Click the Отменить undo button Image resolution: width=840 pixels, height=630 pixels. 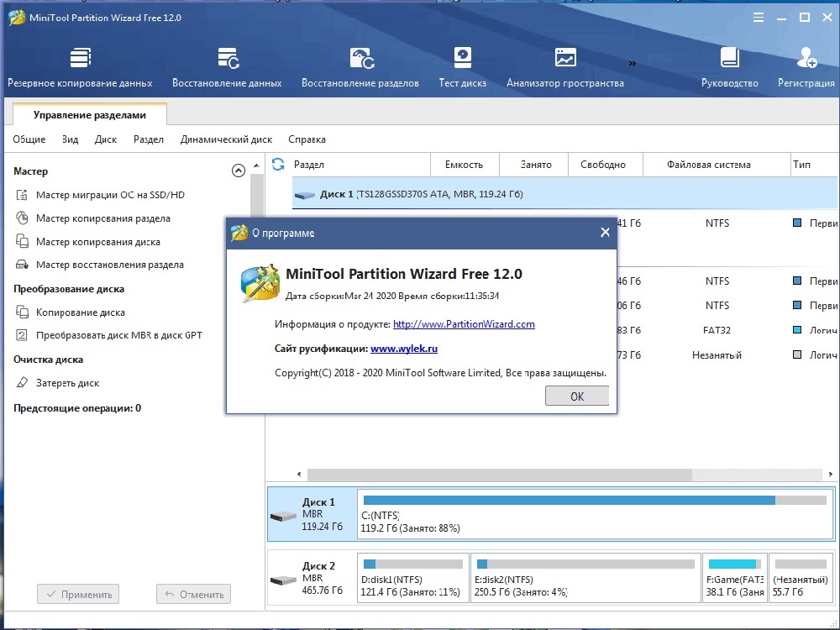[193, 594]
